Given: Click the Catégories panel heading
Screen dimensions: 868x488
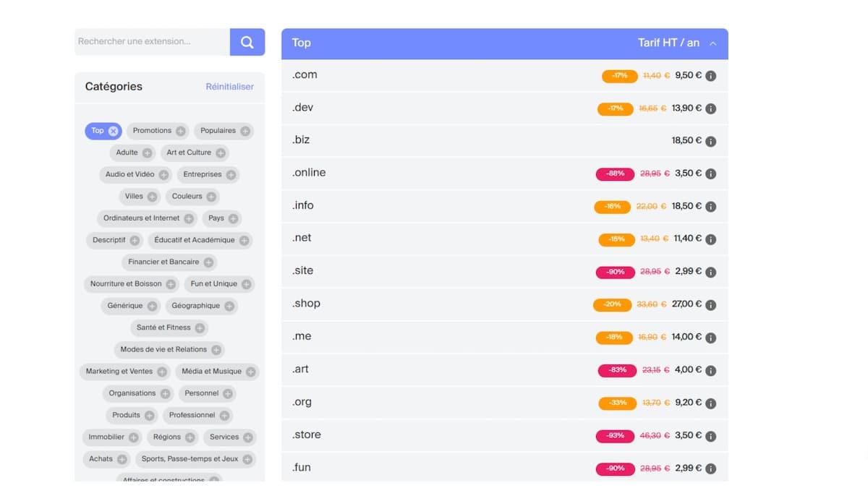Looking at the screenshot, I should [x=114, y=87].
